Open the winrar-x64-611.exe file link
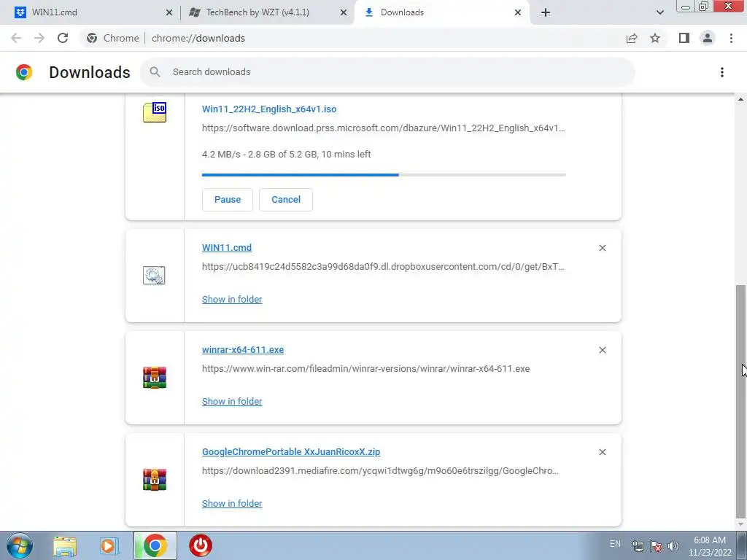 (243, 349)
